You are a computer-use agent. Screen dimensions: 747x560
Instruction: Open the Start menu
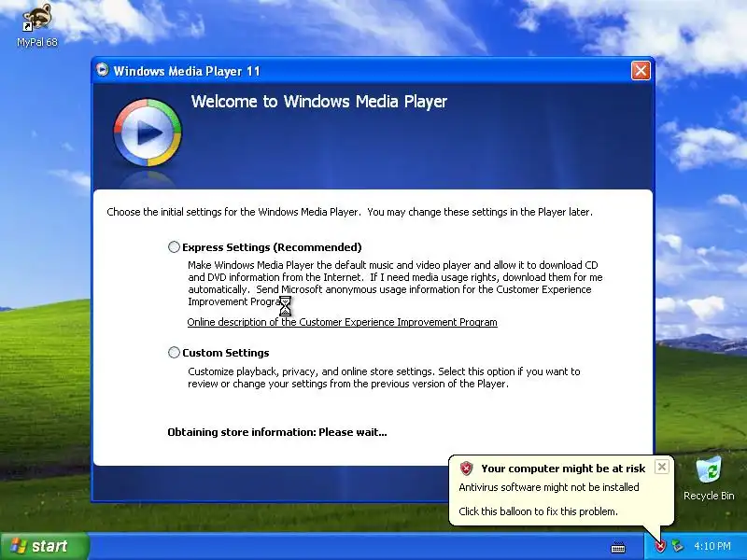(44, 546)
